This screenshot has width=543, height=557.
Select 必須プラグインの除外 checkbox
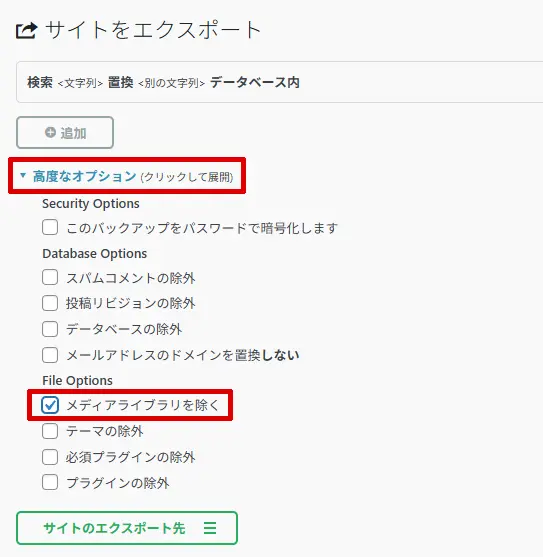pyautogui.click(x=50, y=457)
